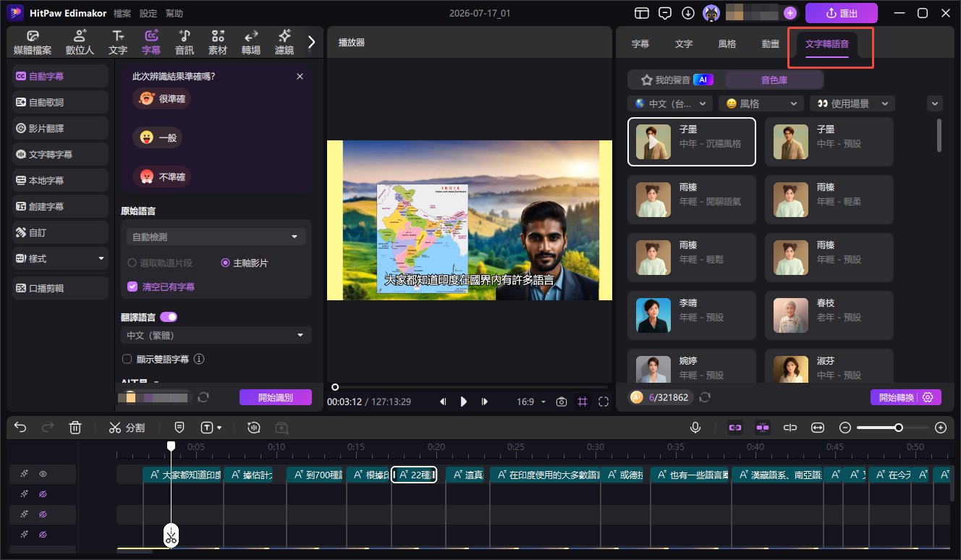Open the 轉場 transitions panel
This screenshot has height=560, width=961.
[x=251, y=43]
